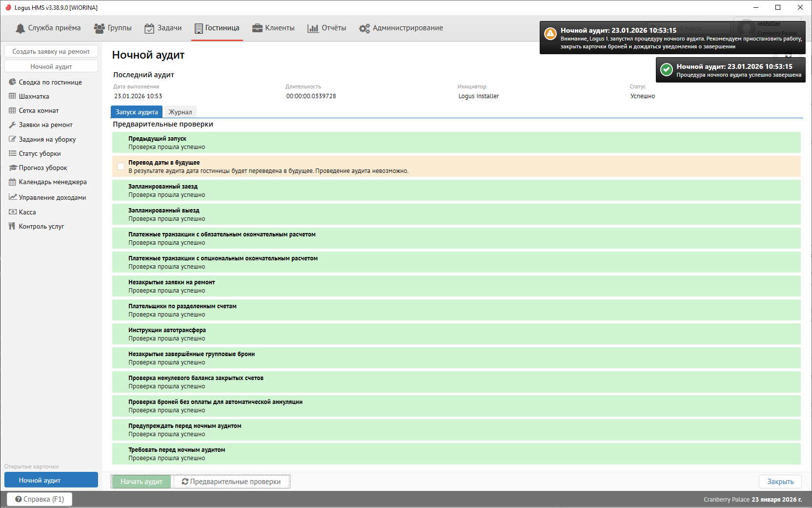Tick the Перевод даты в будущее checkbox
Screen dimensions: 812x508
(x=121, y=167)
